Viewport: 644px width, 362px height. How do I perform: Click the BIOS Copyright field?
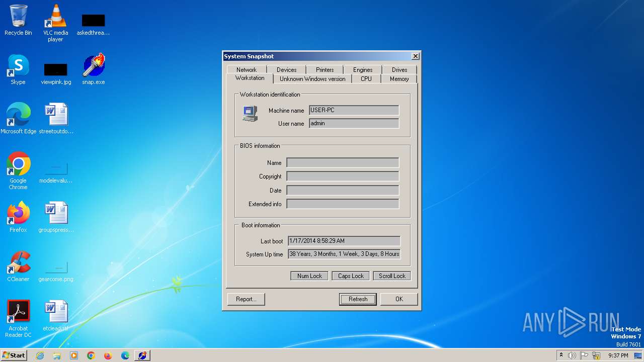pos(343,176)
